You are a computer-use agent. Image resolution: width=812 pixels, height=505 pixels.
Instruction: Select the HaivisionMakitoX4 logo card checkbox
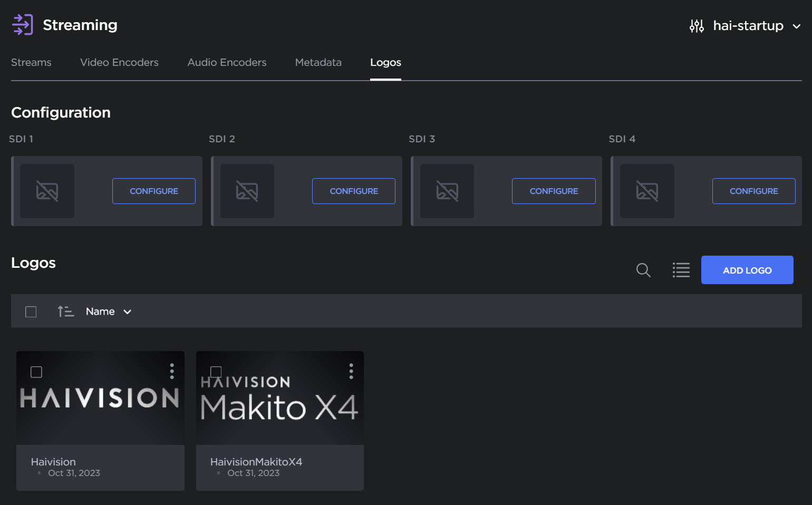click(216, 372)
